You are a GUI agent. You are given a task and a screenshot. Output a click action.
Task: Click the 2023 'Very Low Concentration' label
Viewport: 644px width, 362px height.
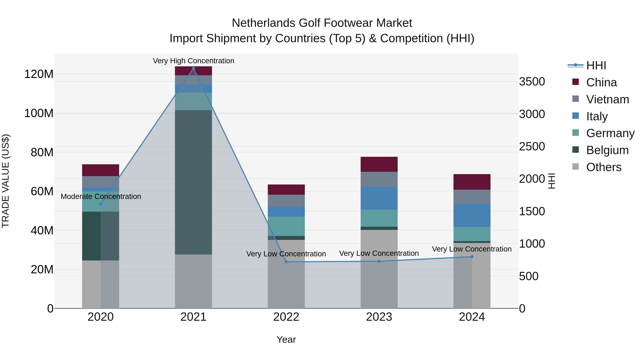coord(379,253)
